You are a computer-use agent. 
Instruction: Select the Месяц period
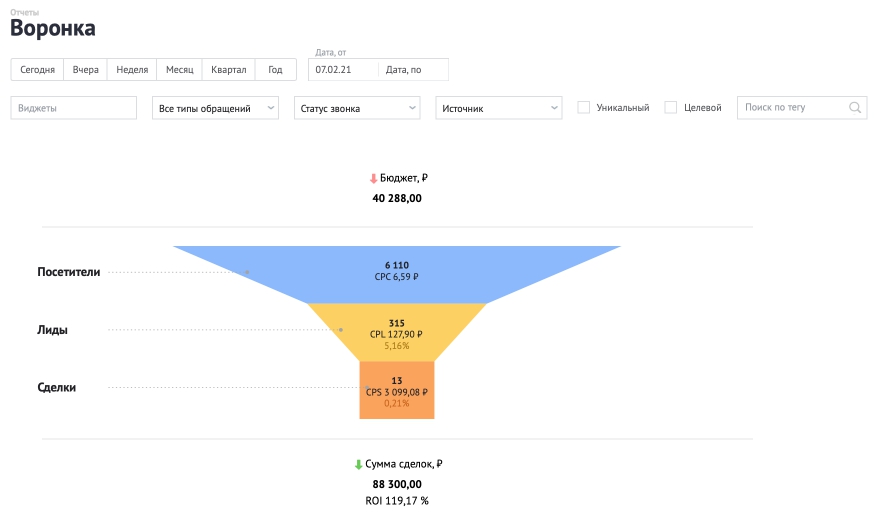(180, 69)
